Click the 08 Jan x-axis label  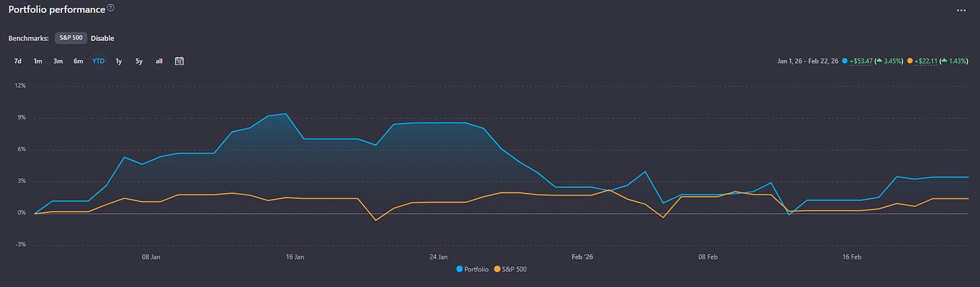pos(151,257)
